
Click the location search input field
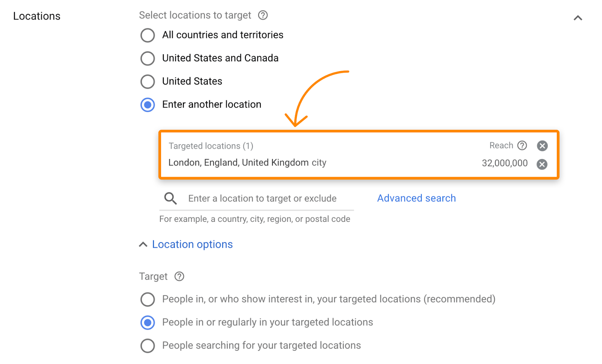[263, 198]
